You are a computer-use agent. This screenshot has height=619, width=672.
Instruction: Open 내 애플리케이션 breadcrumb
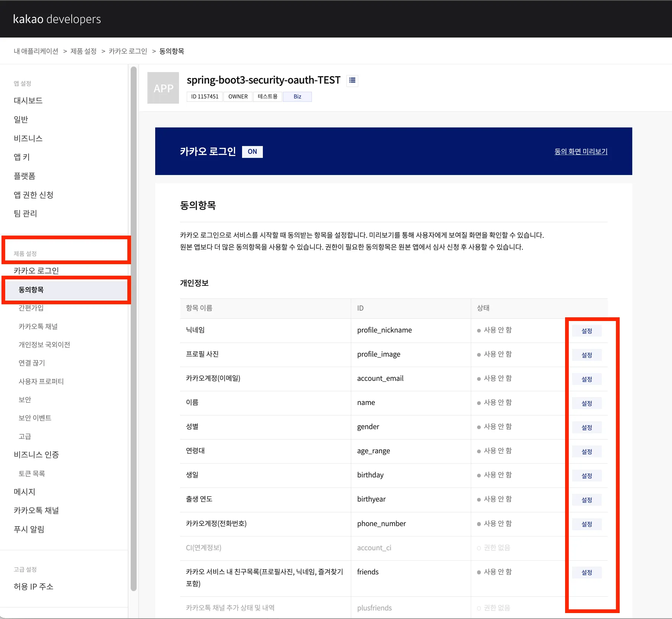pyautogui.click(x=36, y=51)
